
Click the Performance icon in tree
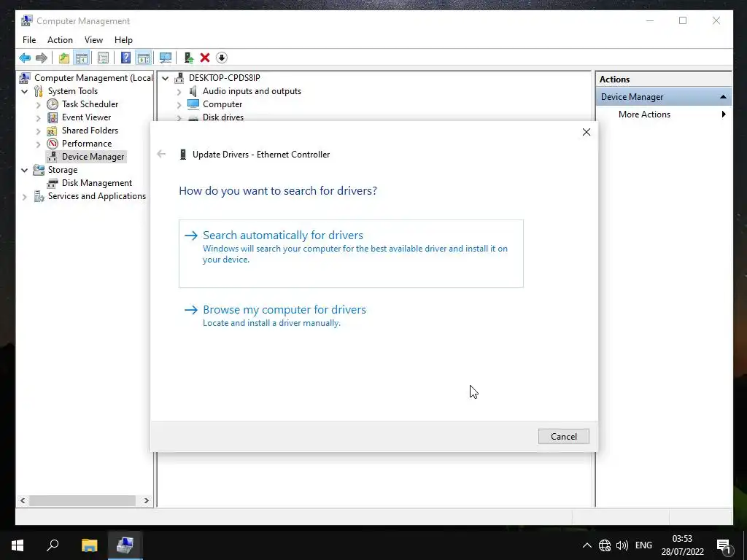pos(53,144)
